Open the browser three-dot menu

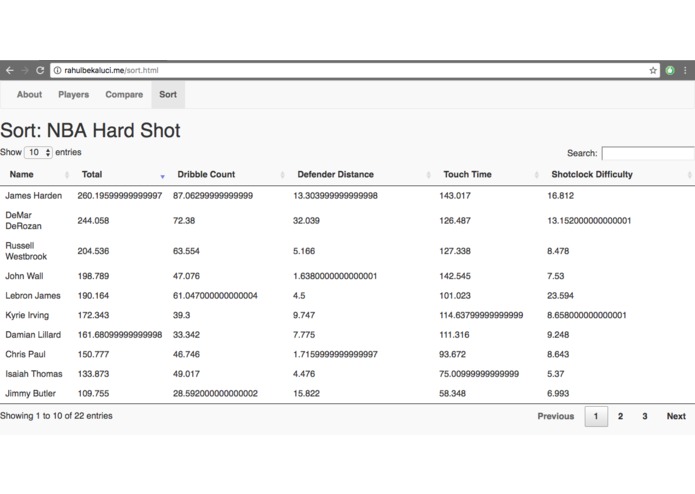(x=685, y=70)
